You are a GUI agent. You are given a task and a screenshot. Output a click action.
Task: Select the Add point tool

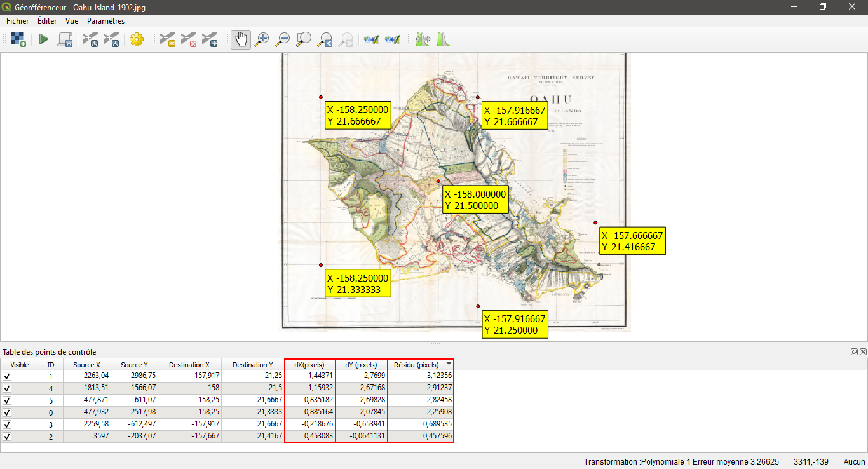click(x=168, y=39)
